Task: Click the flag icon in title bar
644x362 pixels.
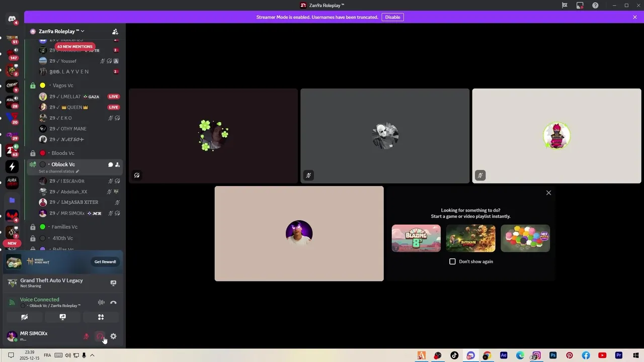Action: [565, 6]
